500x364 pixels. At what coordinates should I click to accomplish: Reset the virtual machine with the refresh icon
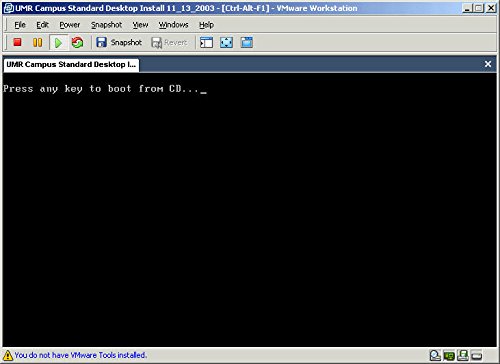click(77, 42)
